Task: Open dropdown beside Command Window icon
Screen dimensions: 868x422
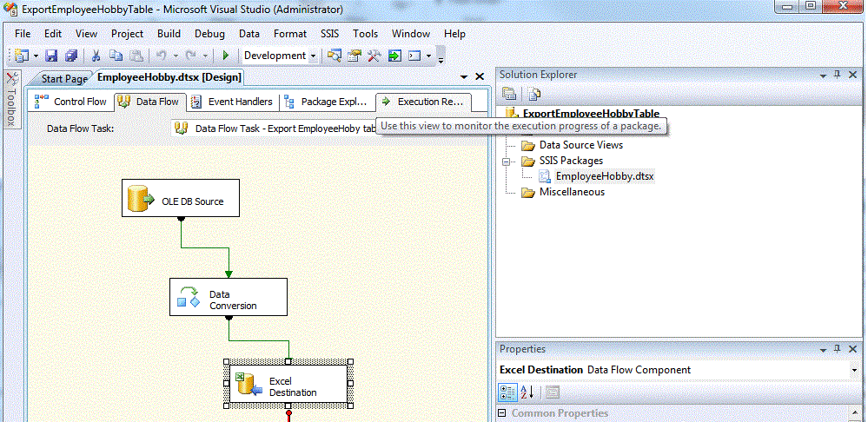Action: pos(428,56)
